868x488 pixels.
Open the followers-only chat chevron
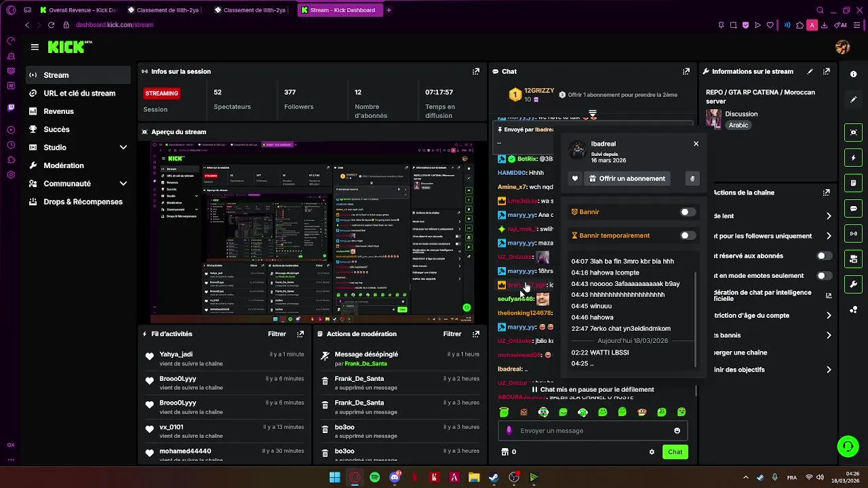pos(829,236)
